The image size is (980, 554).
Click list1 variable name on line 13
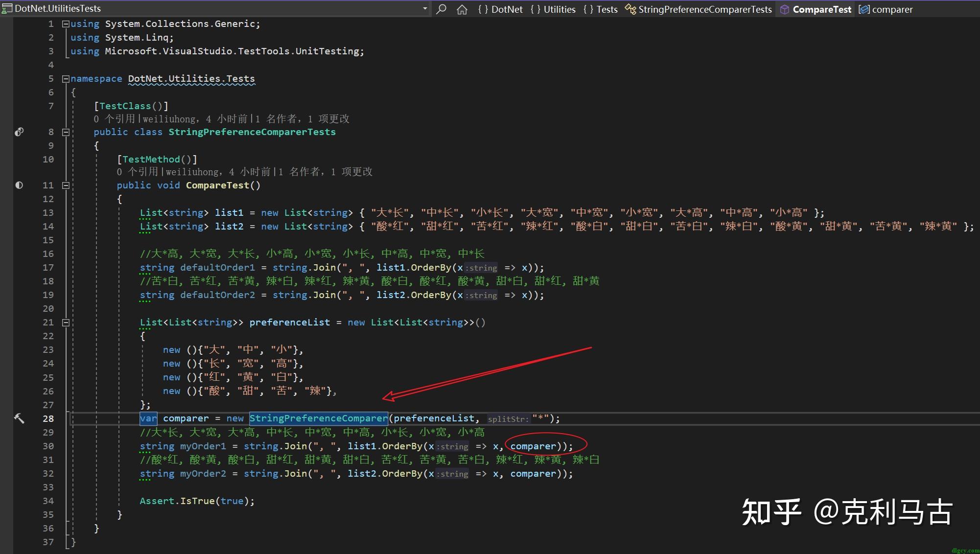(x=229, y=213)
